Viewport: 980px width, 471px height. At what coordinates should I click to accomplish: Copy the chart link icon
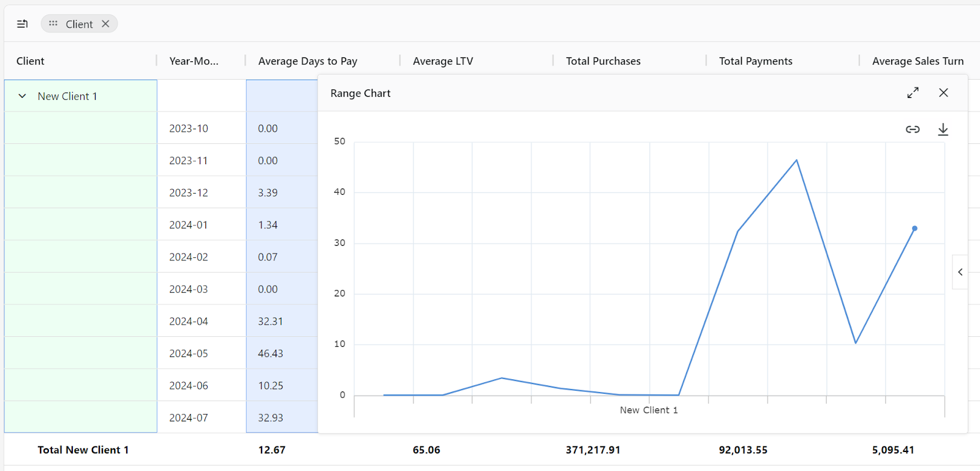[913, 129]
